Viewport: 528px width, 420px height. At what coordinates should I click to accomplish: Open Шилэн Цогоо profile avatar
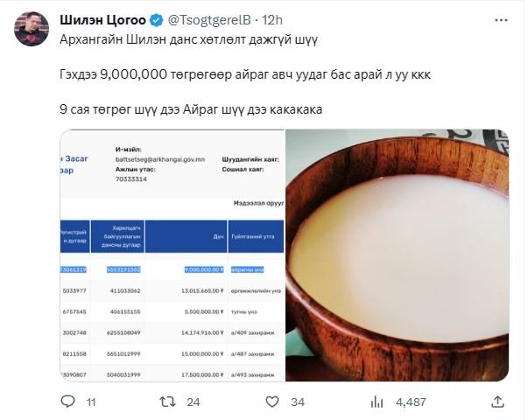click(x=32, y=29)
